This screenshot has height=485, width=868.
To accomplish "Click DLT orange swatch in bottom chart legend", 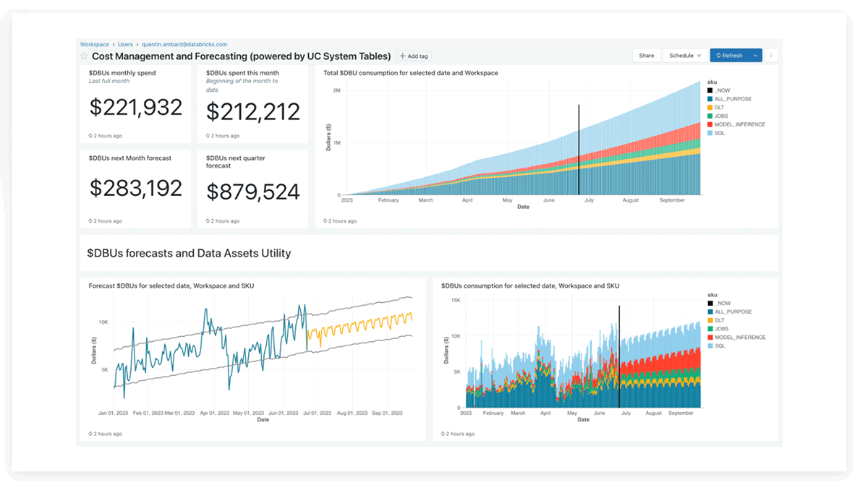I will [710, 320].
